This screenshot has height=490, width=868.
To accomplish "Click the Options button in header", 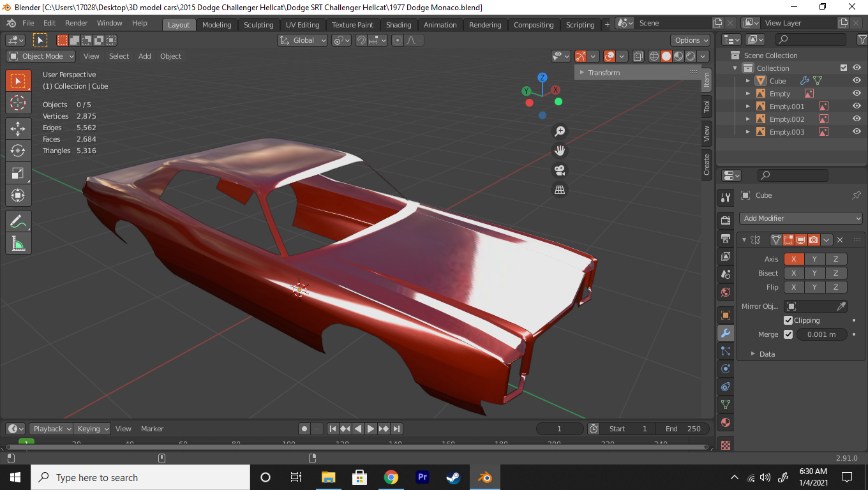I will coord(691,40).
